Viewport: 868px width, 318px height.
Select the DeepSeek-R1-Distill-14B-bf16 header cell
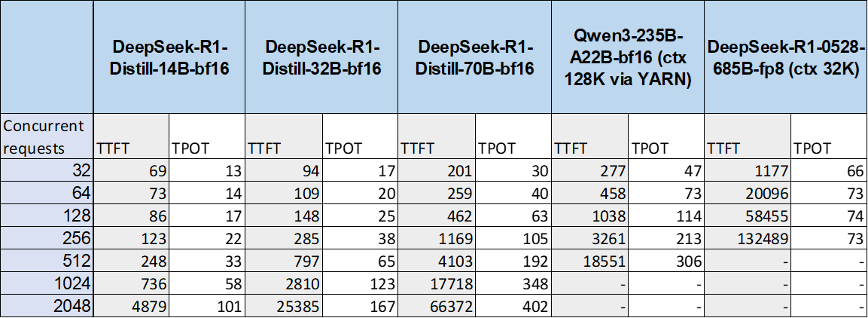pos(169,57)
